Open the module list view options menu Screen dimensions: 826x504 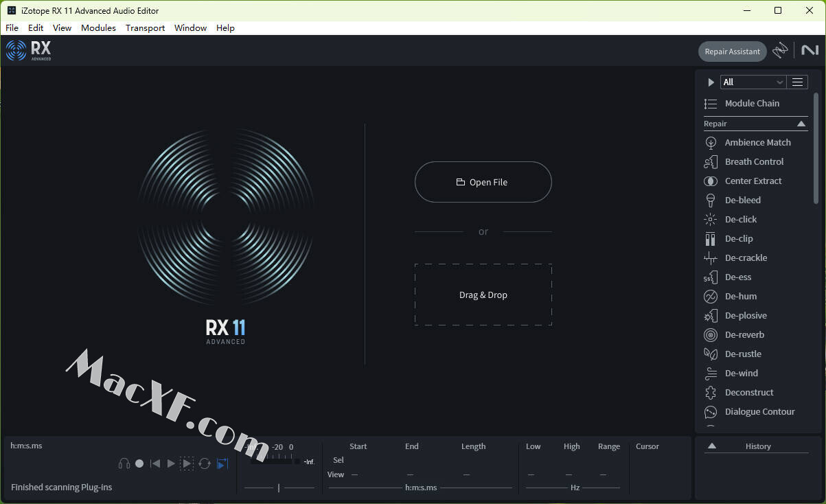coord(797,82)
